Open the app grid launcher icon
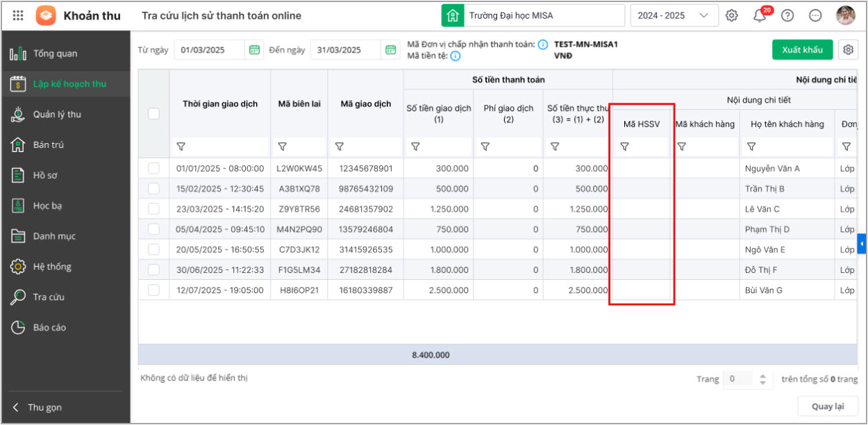 19,15
